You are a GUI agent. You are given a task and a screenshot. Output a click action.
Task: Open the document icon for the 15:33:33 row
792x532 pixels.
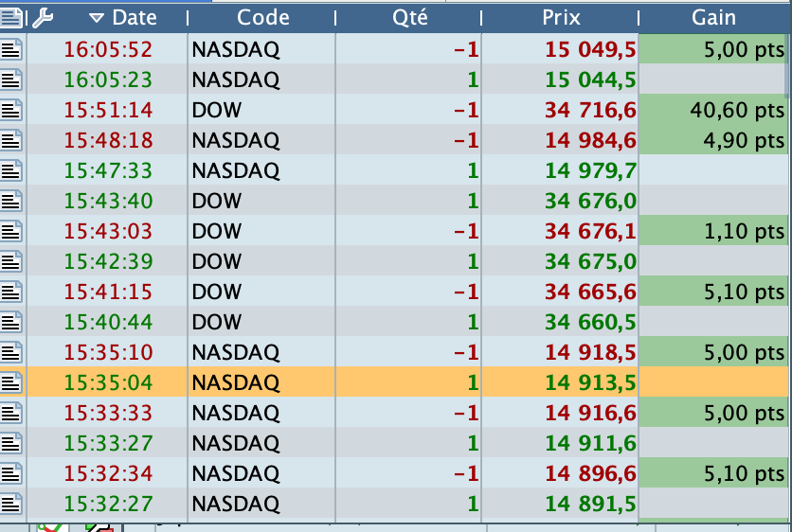(x=11, y=413)
